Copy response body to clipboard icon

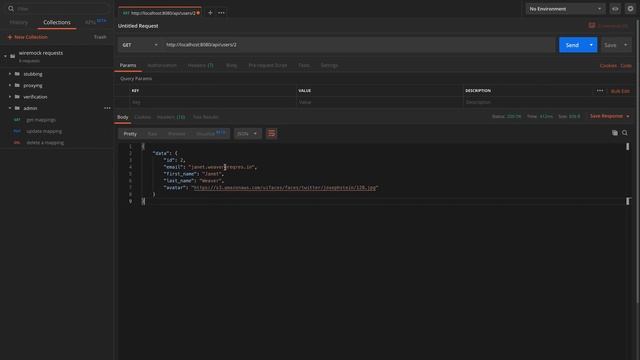615,133
